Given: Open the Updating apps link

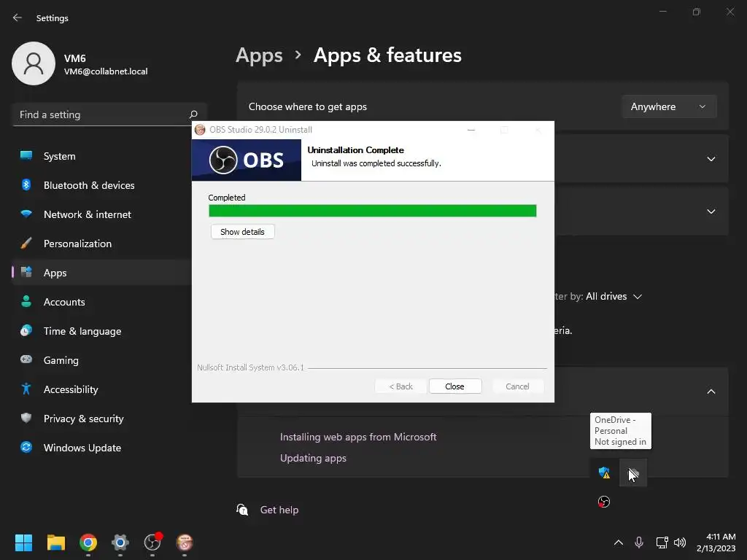Looking at the screenshot, I should pyautogui.click(x=313, y=458).
